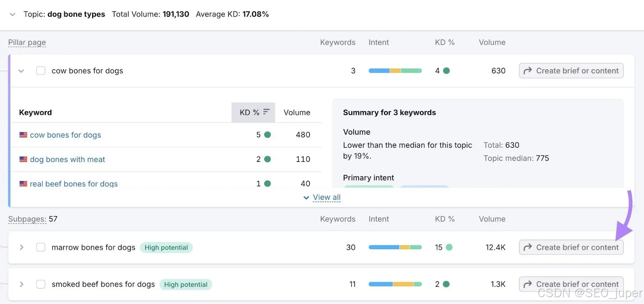
Task: Click green KD dot for marrow bones row
Action: click(449, 247)
